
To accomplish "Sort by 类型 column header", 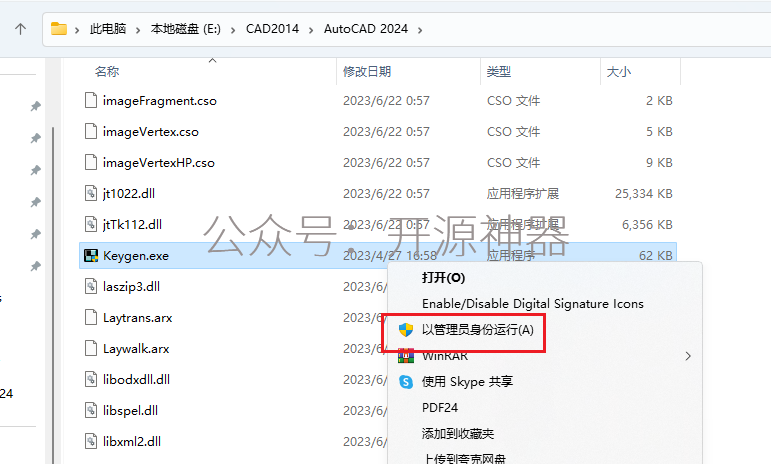I will [x=499, y=72].
